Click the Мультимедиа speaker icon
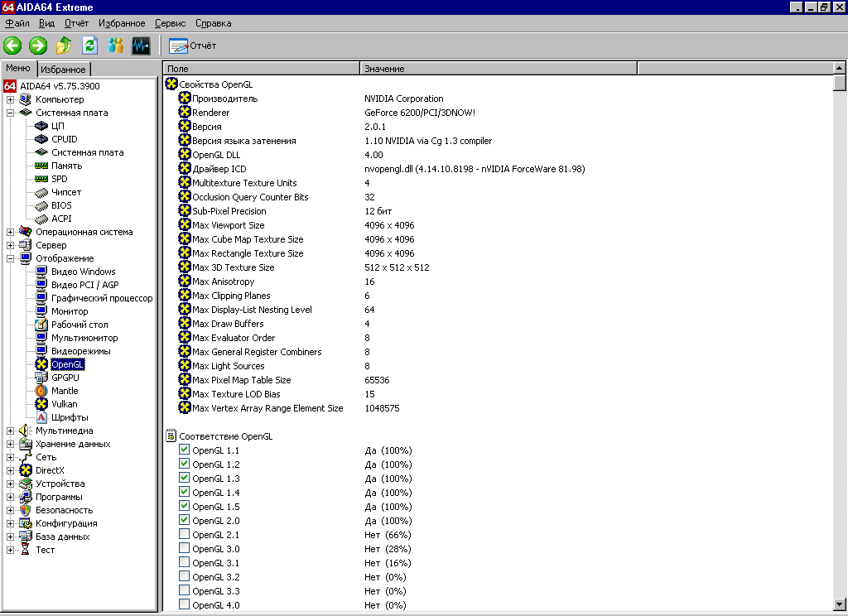The width and height of the screenshot is (848, 616). pyautogui.click(x=26, y=431)
